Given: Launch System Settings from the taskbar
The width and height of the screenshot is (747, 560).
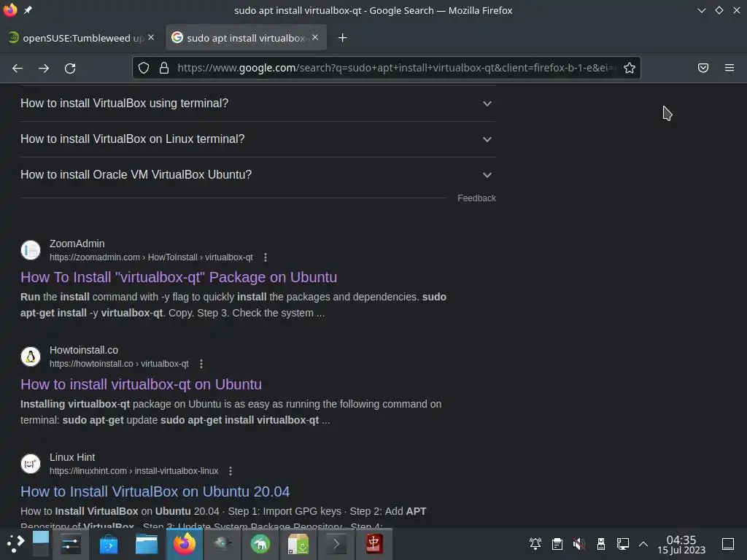Looking at the screenshot, I should (x=71, y=544).
